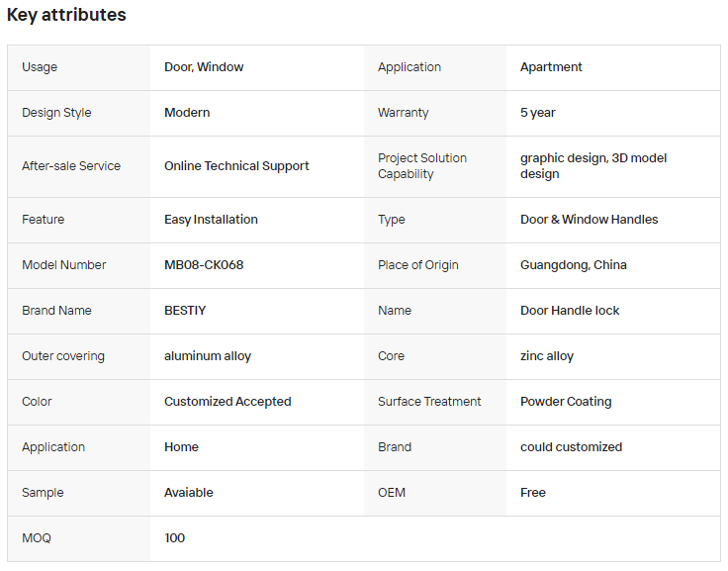The width and height of the screenshot is (728, 571).
Task: Select the Easy Installation feature value
Action: click(x=211, y=220)
